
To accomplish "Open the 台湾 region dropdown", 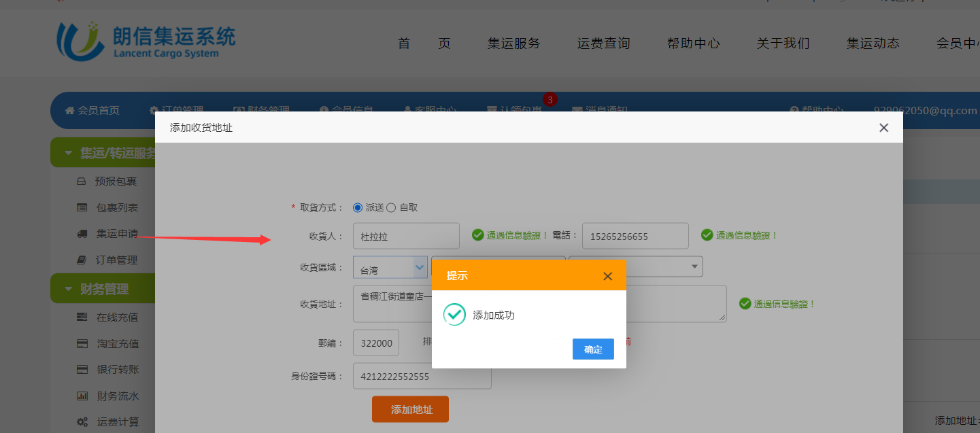I will (x=390, y=268).
